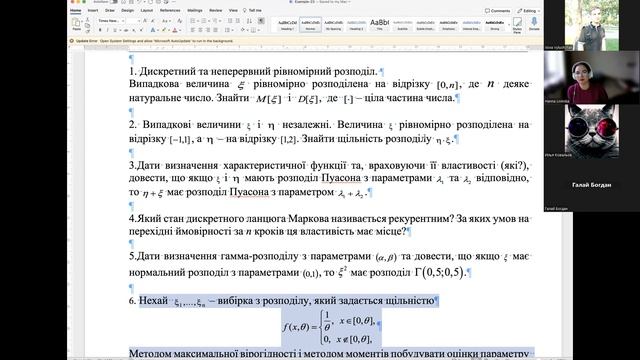The width and height of the screenshot is (640, 360).
Task: Click the Numbering list icon
Action: tap(204, 20)
